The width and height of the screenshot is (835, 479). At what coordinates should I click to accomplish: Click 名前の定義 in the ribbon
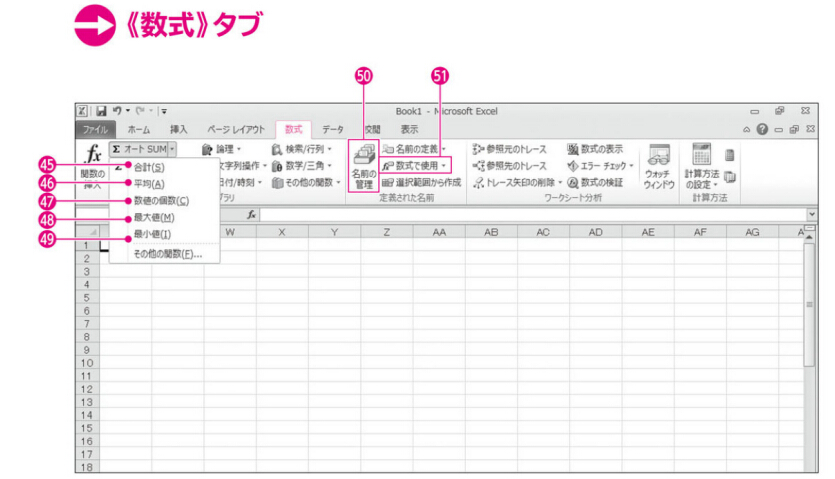point(414,149)
